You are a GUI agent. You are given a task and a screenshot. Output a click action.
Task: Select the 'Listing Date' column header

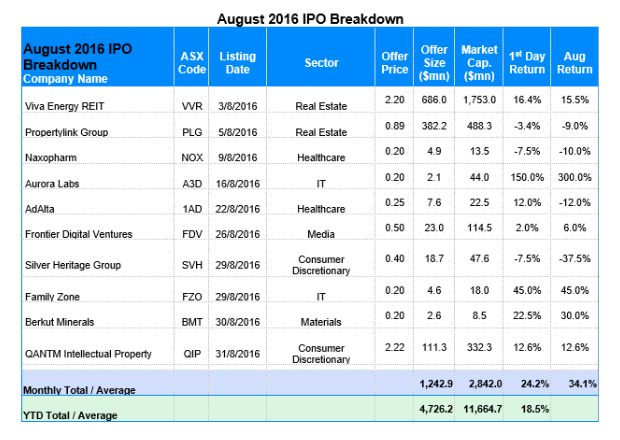[238, 62]
